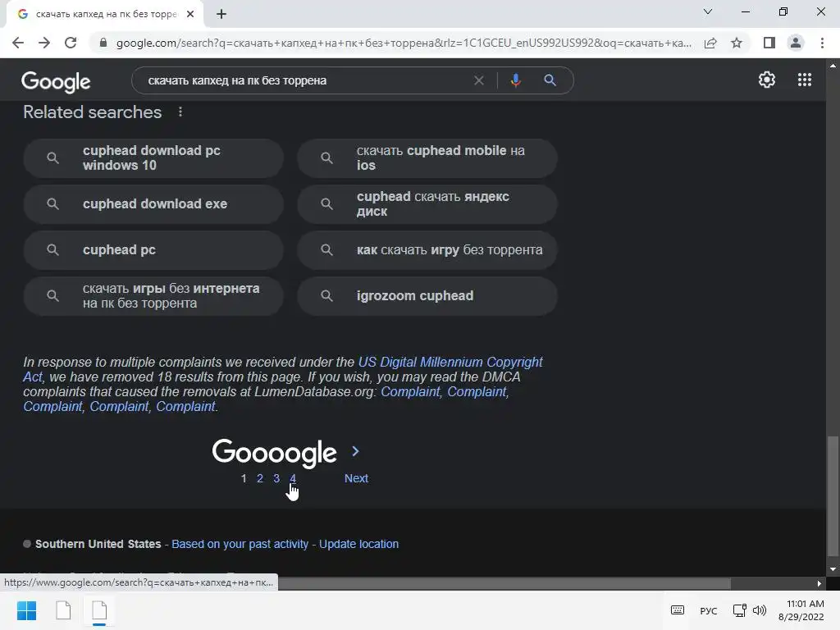Viewport: 840px width, 630px height.
Task: Click the Next results link
Action: [356, 478]
